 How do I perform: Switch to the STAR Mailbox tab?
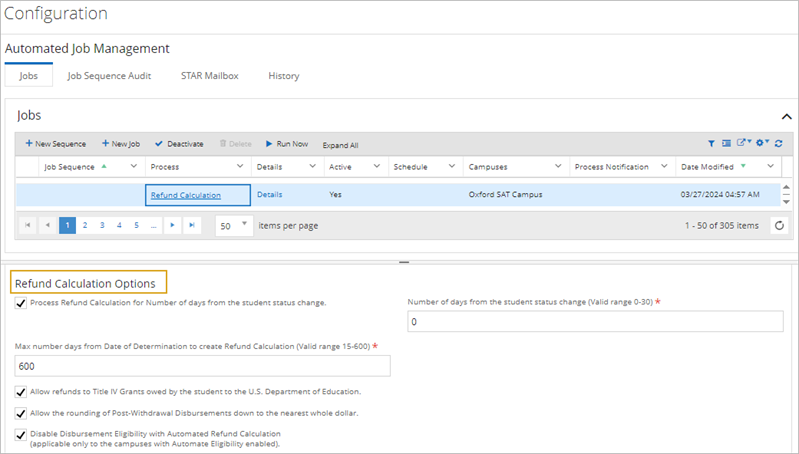(x=209, y=75)
